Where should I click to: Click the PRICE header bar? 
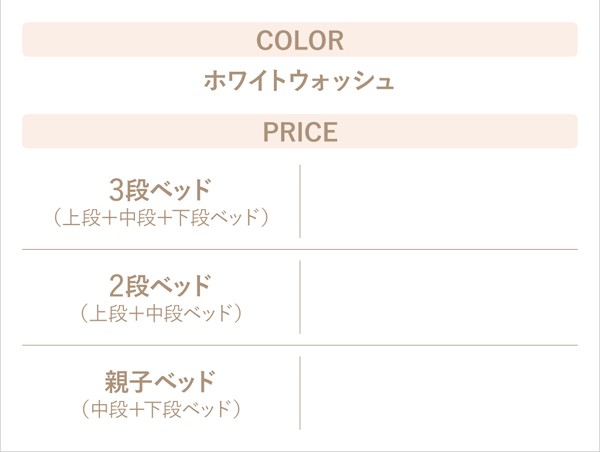pos(300,131)
